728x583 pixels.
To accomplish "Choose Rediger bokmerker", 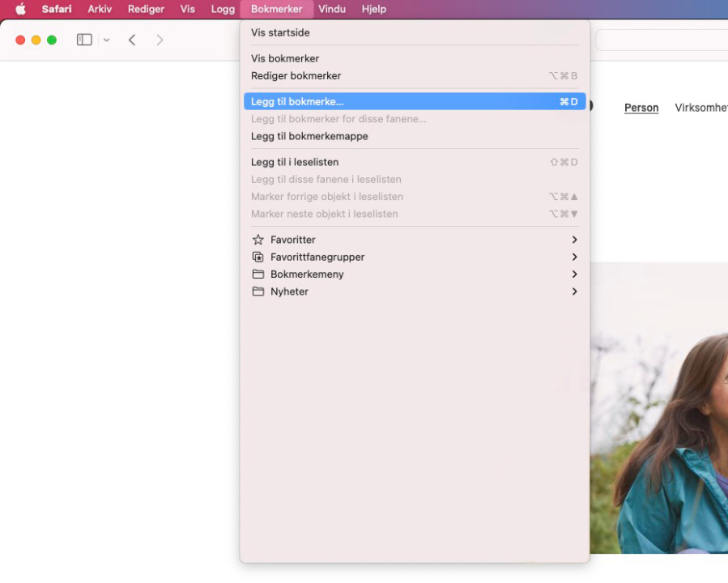I will 415,75.
